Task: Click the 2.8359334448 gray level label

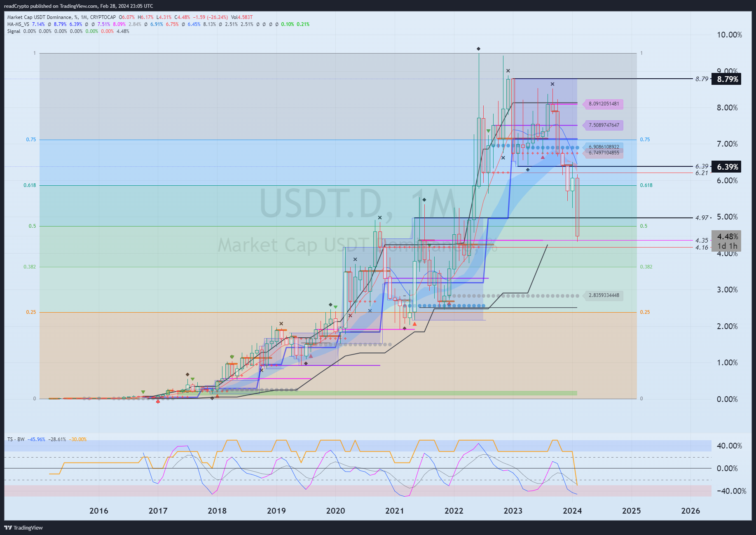Action: click(x=604, y=295)
